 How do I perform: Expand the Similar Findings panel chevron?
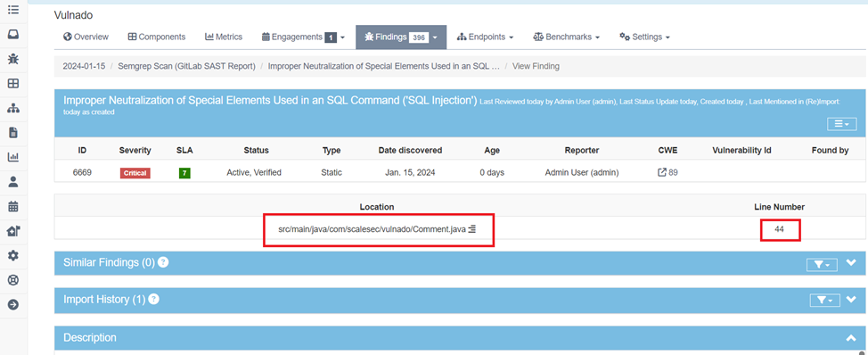point(851,263)
